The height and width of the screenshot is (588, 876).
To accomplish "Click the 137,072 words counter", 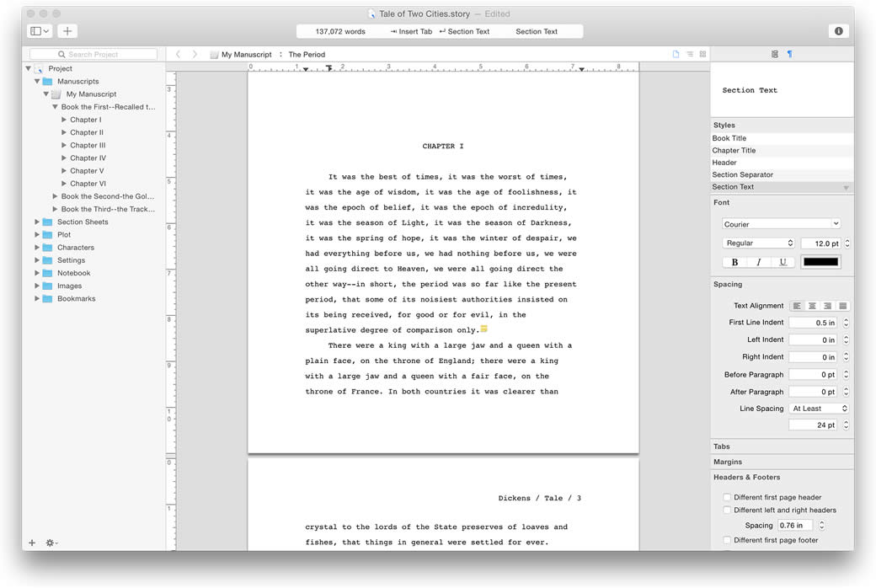I will pos(340,31).
